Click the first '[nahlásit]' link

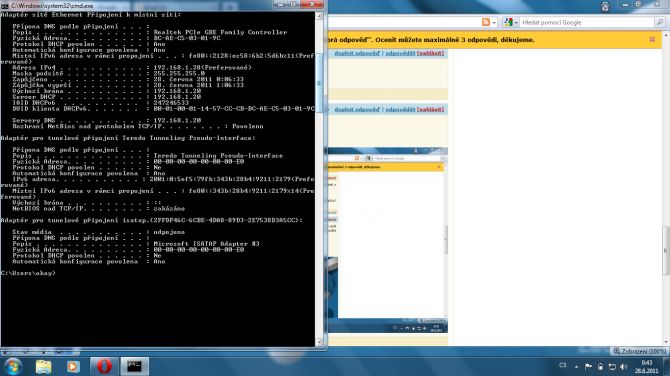[x=430, y=53]
